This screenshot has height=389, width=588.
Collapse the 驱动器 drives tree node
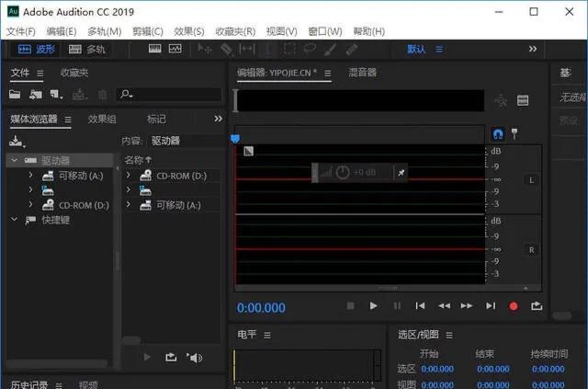click(14, 160)
